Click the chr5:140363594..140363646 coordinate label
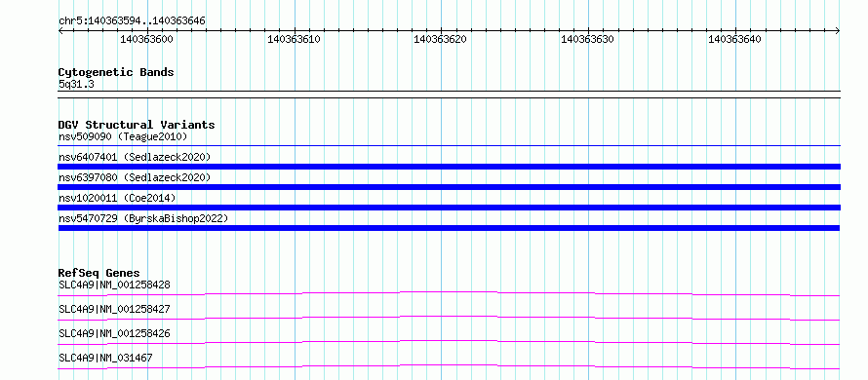The height and width of the screenshot is (380, 868). pyautogui.click(x=132, y=21)
